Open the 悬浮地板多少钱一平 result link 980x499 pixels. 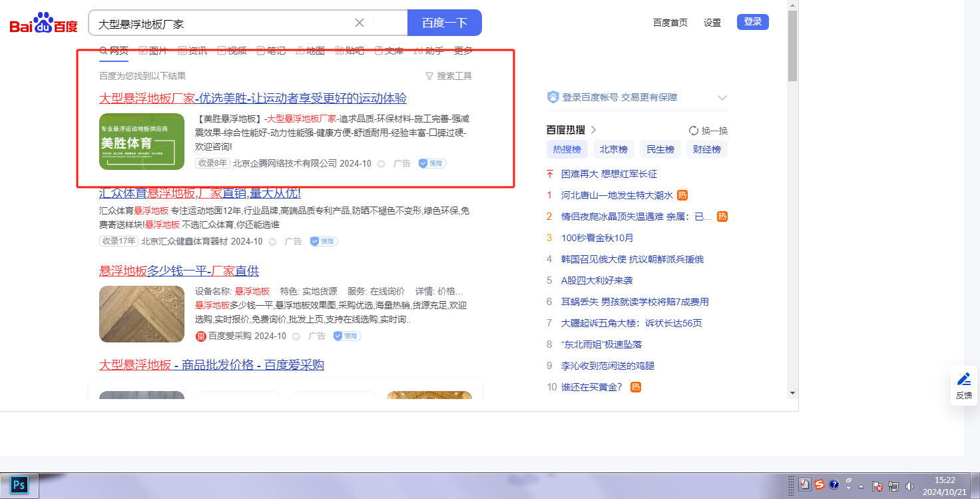tap(178, 271)
